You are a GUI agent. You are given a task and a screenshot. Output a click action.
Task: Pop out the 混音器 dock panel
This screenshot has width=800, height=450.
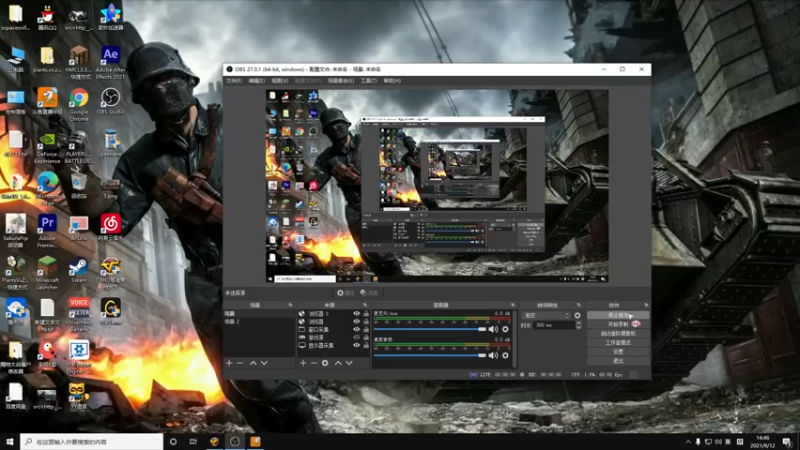[513, 305]
